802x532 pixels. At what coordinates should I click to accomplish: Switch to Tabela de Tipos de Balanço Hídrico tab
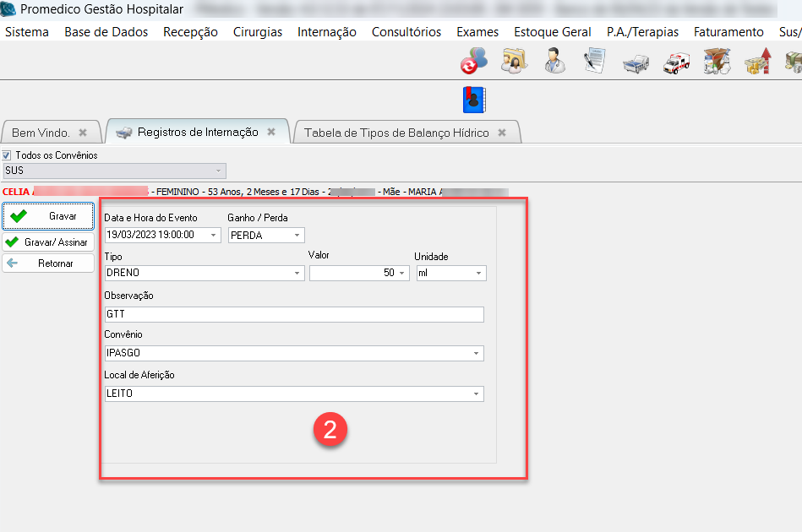click(396, 133)
